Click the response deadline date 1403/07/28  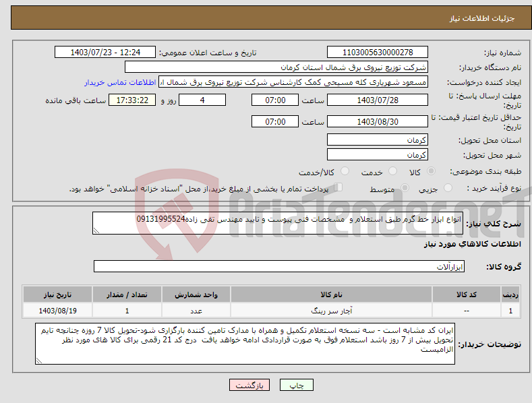(x=378, y=100)
